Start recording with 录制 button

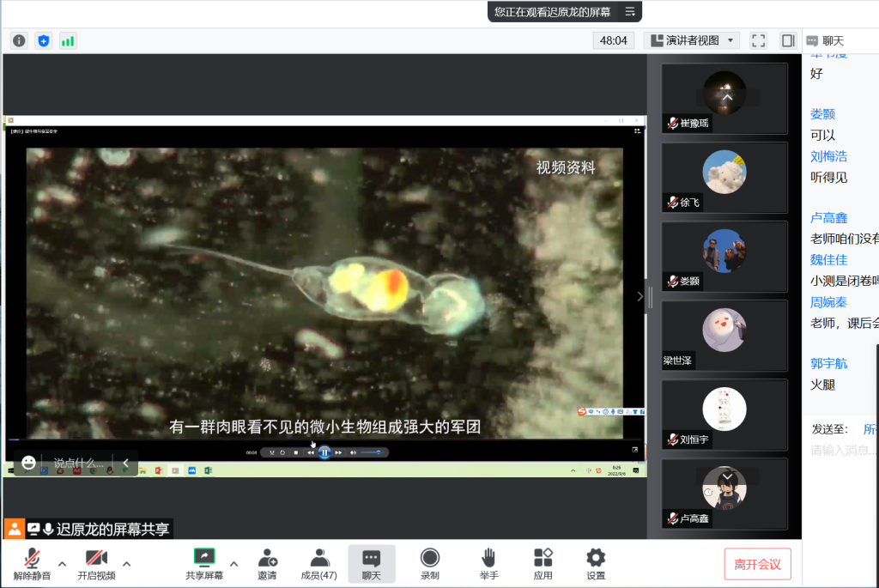pyautogui.click(x=430, y=564)
